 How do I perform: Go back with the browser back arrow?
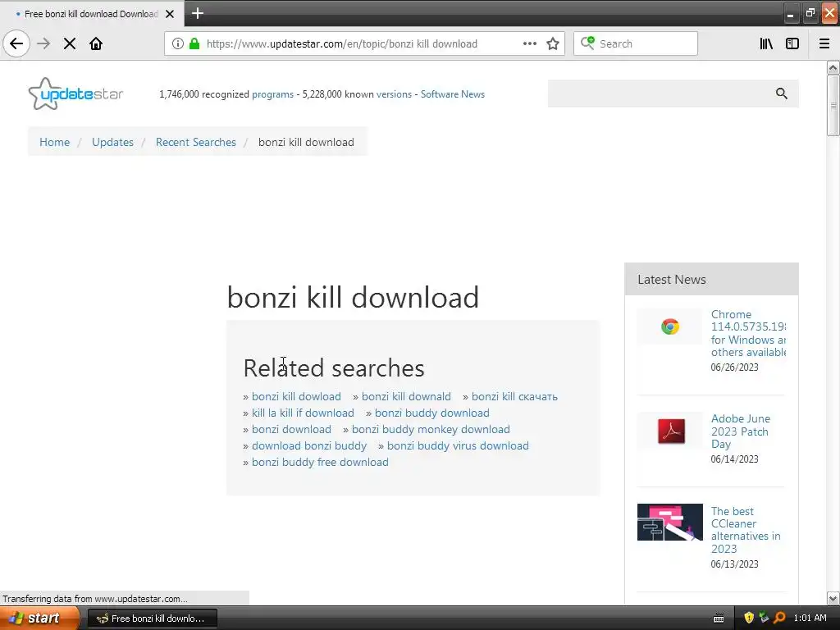pyautogui.click(x=16, y=43)
